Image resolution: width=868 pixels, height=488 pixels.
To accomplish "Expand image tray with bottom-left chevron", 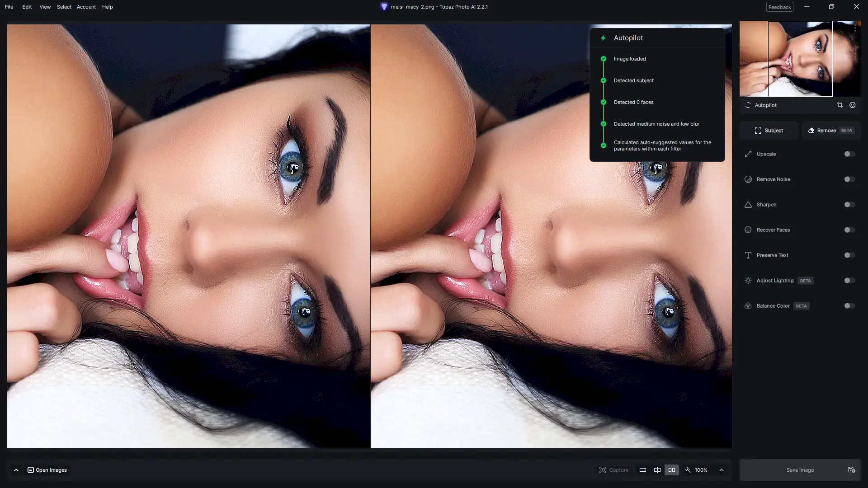I will tap(16, 470).
